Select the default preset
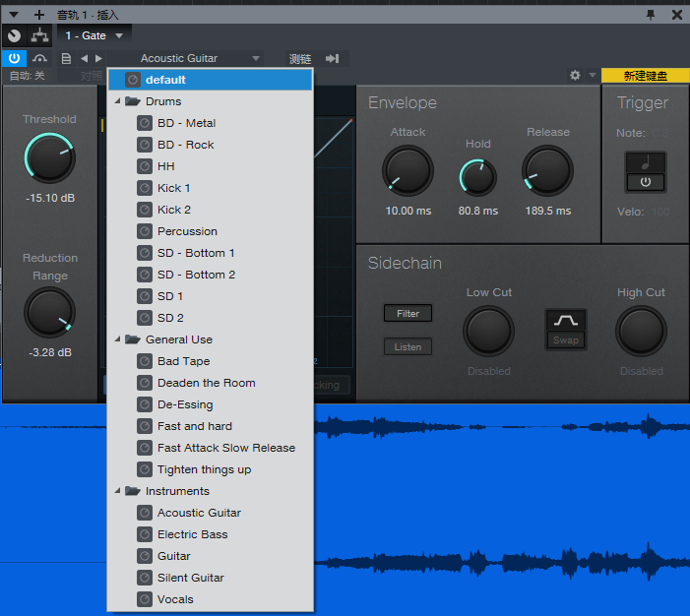The width and height of the screenshot is (690, 616). (211, 80)
